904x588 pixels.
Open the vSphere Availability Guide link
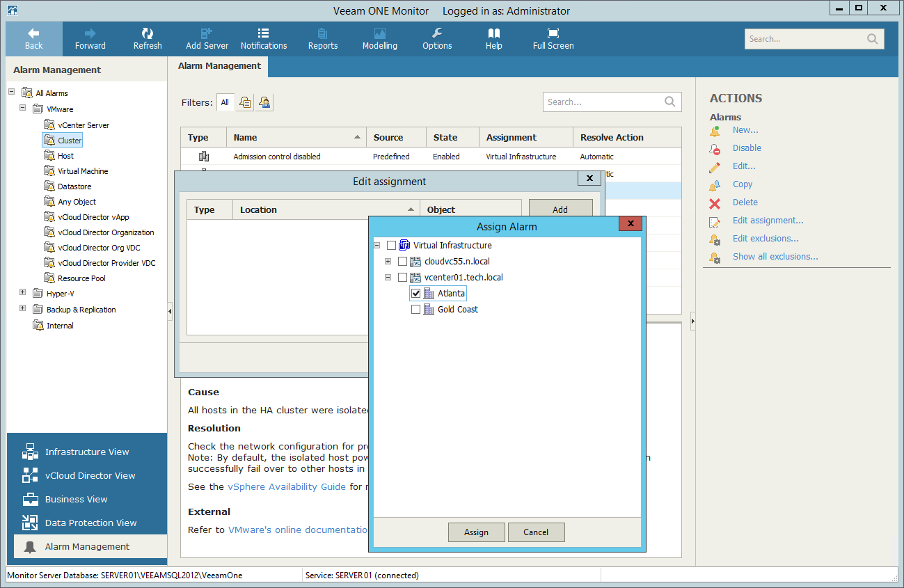(x=287, y=486)
